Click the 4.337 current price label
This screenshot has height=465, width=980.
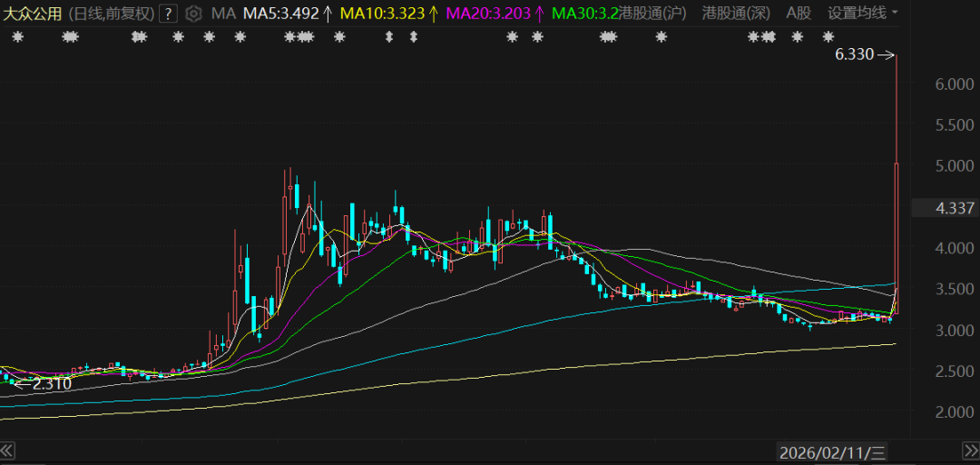click(x=954, y=208)
